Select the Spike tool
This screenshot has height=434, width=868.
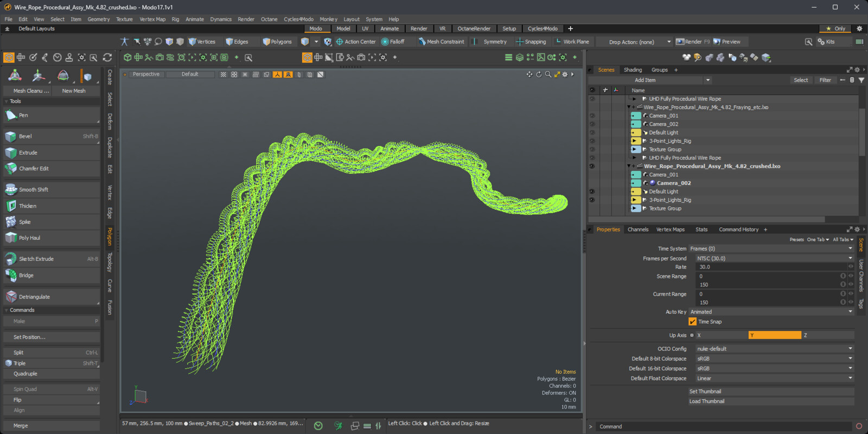[52, 221]
